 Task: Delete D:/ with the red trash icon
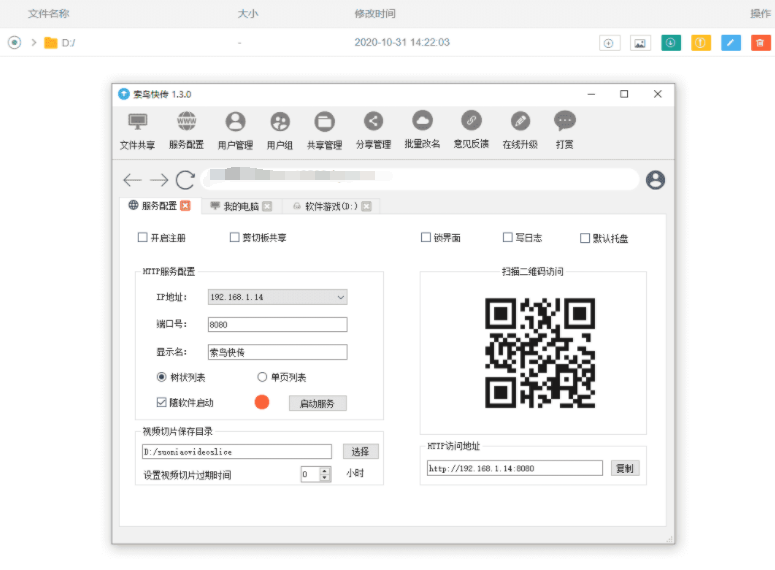(x=761, y=43)
